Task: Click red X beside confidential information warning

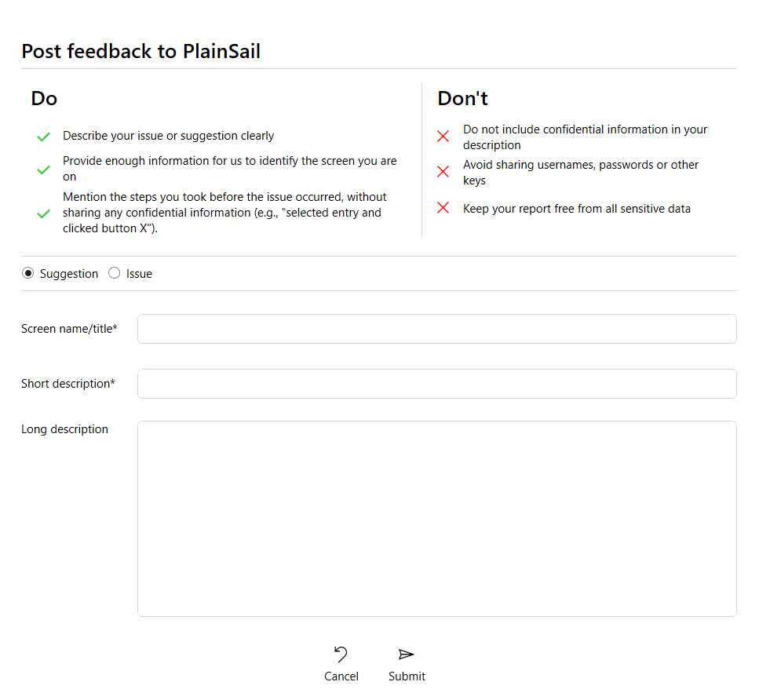Action: click(x=443, y=136)
